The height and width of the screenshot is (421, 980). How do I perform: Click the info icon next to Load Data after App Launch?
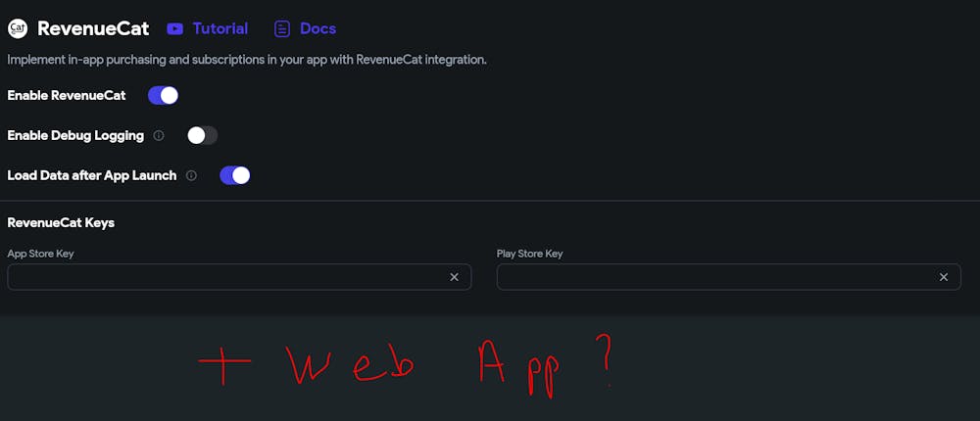pos(191,176)
